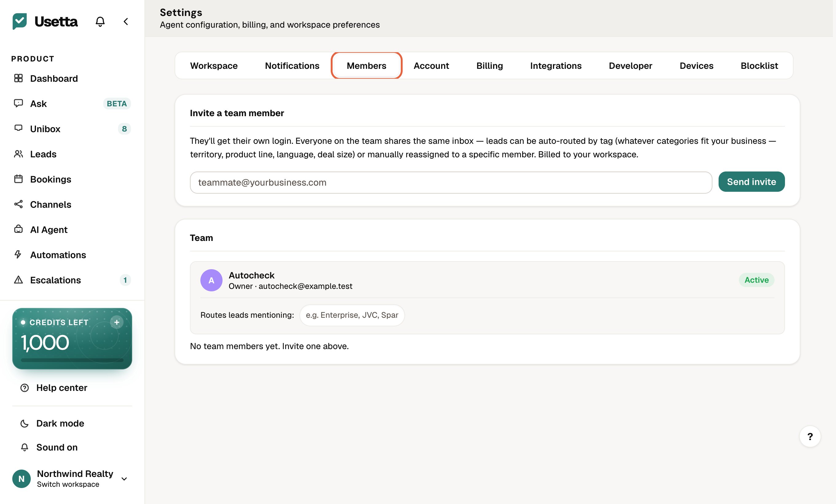Click 'No team members yet' message
This screenshot has width=836, height=504.
click(x=269, y=346)
